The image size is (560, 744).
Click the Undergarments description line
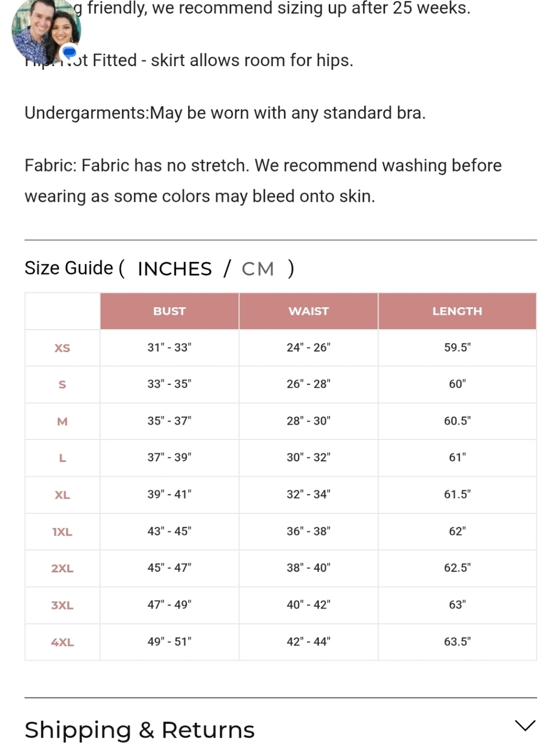(225, 113)
